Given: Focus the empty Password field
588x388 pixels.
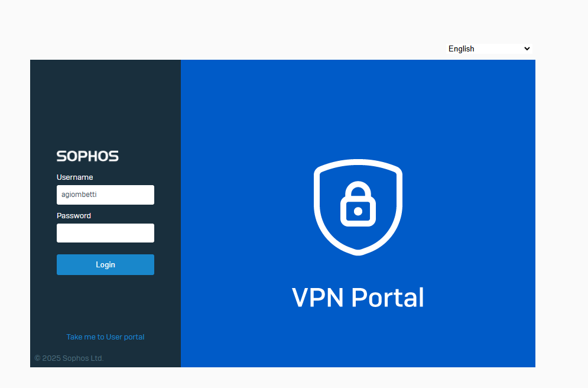Looking at the screenshot, I should [105, 233].
